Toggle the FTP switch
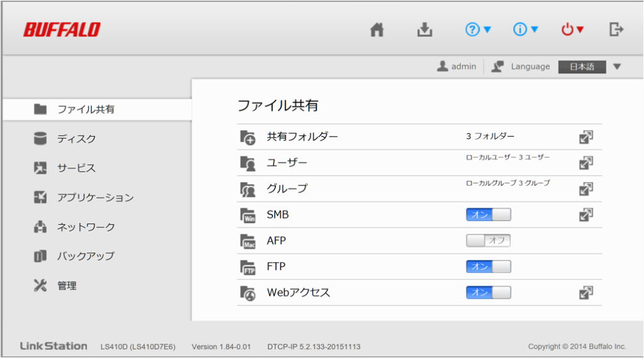This screenshot has width=644, height=358. [488, 266]
